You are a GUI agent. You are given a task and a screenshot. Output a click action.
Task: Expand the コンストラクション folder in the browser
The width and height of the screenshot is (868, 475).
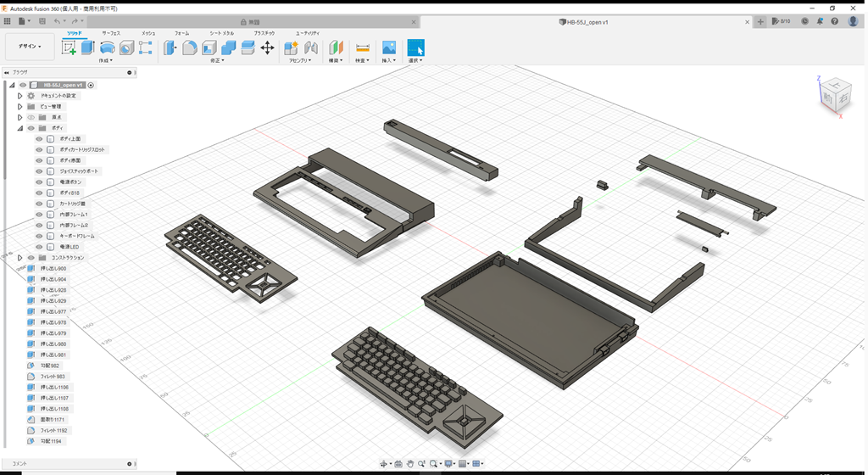coord(19,258)
